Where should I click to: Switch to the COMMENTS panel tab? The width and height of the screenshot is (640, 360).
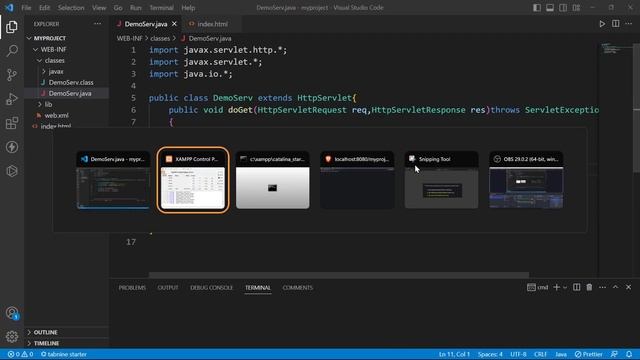click(x=298, y=288)
